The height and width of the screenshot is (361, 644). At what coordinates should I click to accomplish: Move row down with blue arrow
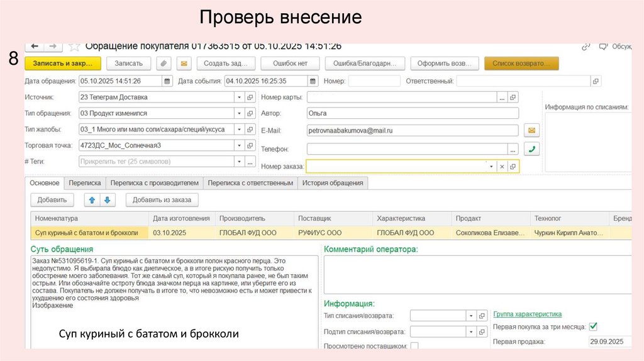[107, 200]
